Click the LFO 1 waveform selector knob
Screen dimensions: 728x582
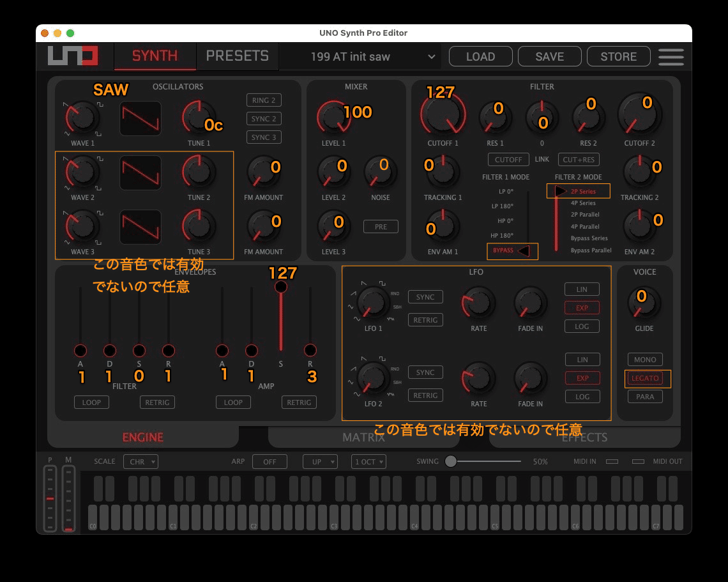(373, 303)
